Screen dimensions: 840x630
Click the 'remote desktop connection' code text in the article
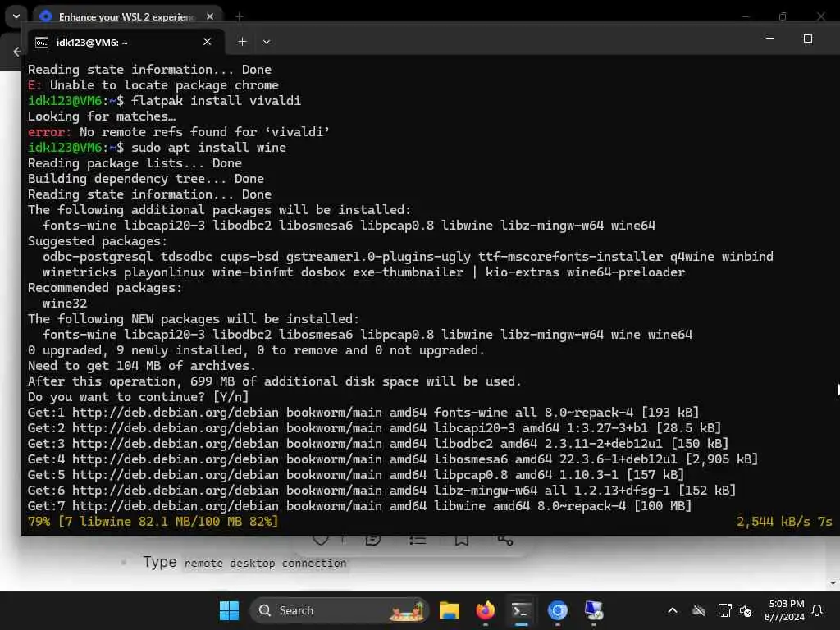click(x=265, y=563)
